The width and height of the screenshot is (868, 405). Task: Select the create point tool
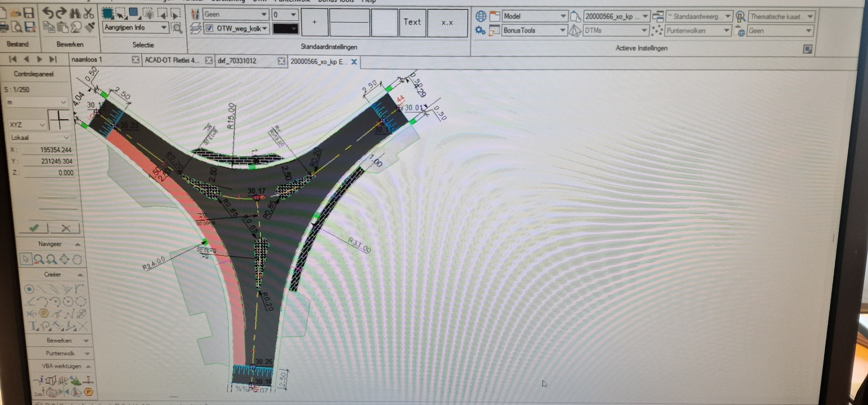[29, 289]
